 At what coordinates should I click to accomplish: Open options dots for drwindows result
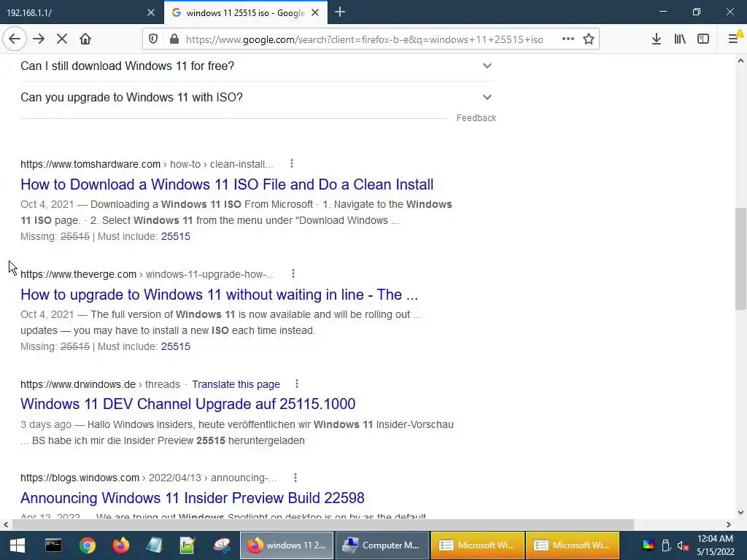(297, 384)
